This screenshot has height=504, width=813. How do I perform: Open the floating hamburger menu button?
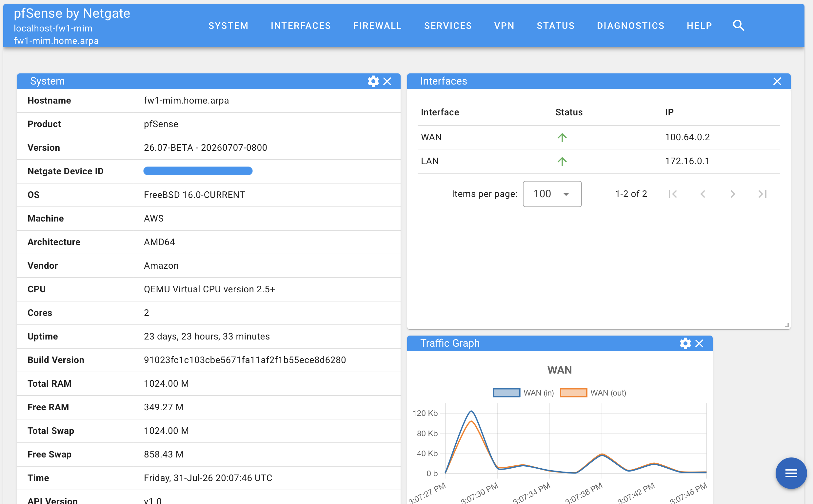[x=791, y=473]
